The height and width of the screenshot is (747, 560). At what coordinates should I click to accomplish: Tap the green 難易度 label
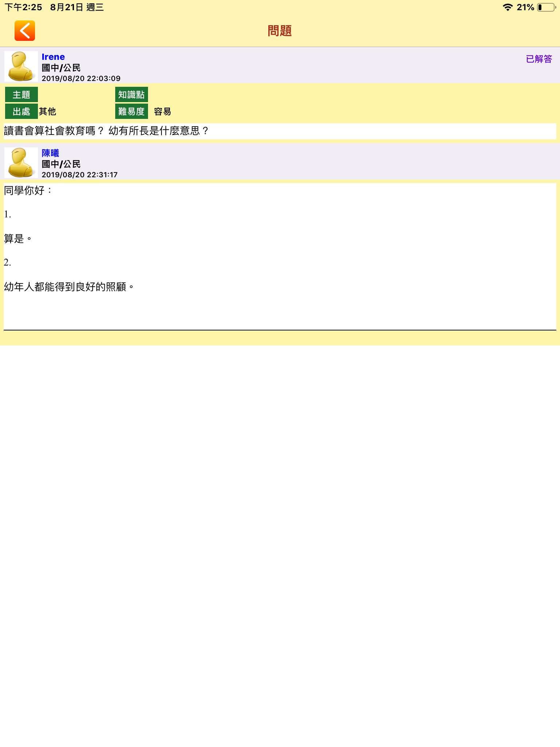click(132, 111)
